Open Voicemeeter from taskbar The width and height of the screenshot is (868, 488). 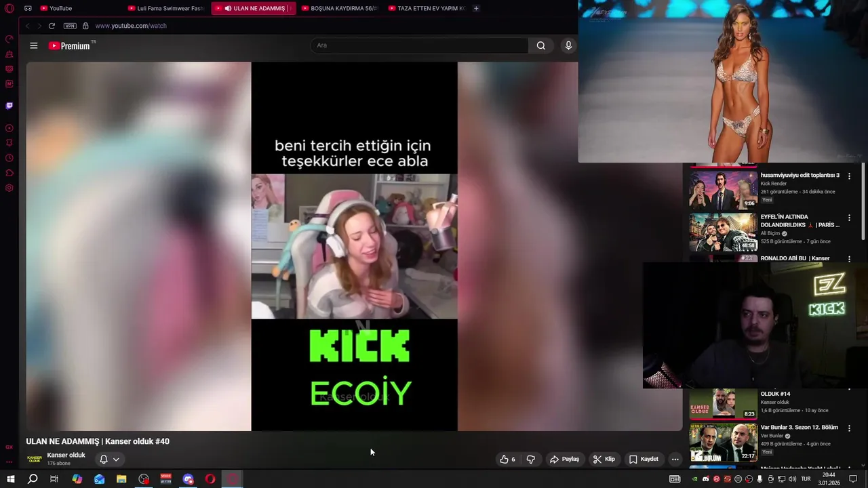[x=165, y=479]
